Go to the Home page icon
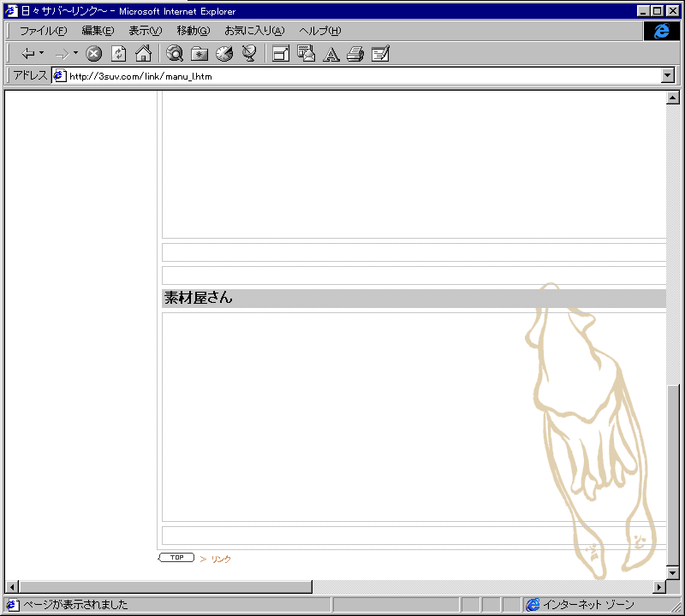Image resolution: width=685 pixels, height=616 pixels. pos(143,54)
